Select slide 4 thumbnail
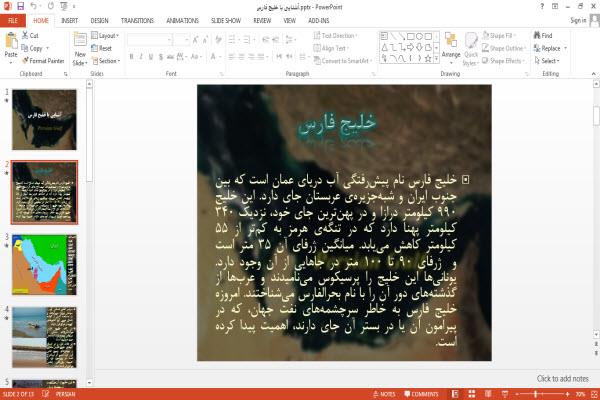This screenshot has width=600, height=400. tap(44, 337)
